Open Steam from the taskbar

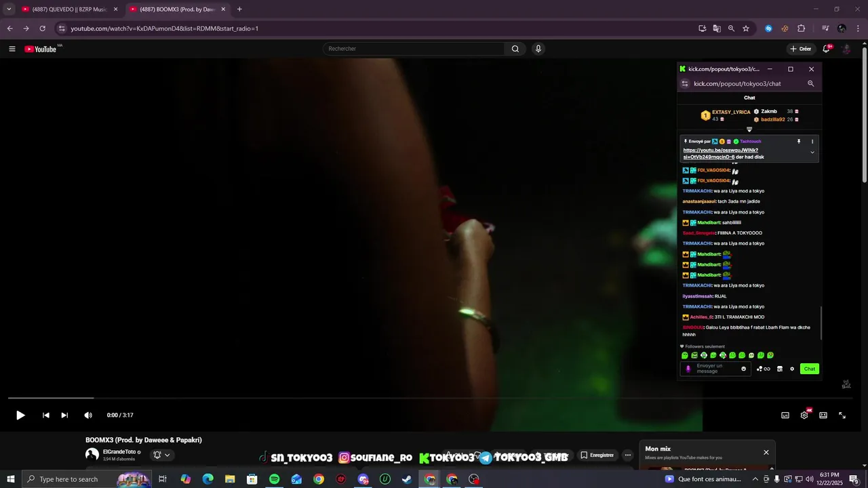(407, 479)
